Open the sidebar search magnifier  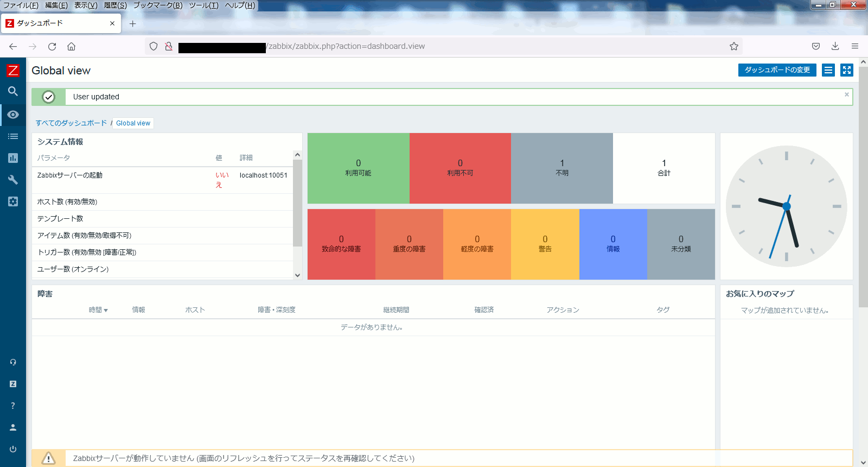coord(13,91)
